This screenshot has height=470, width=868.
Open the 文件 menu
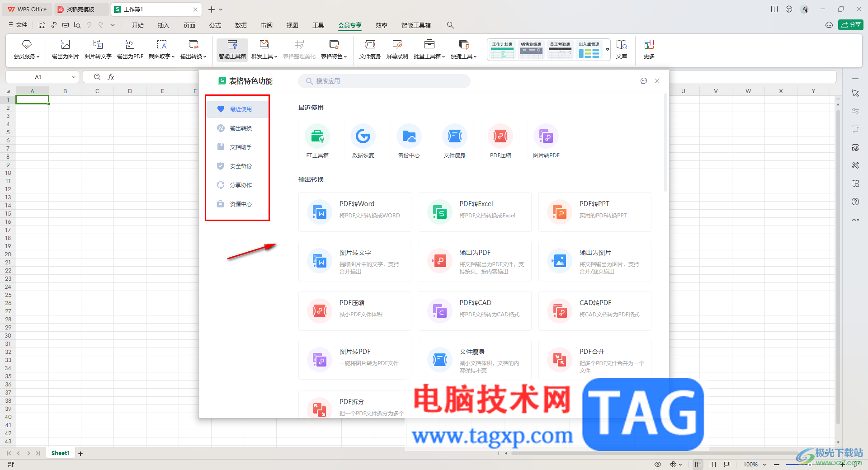pyautogui.click(x=18, y=25)
